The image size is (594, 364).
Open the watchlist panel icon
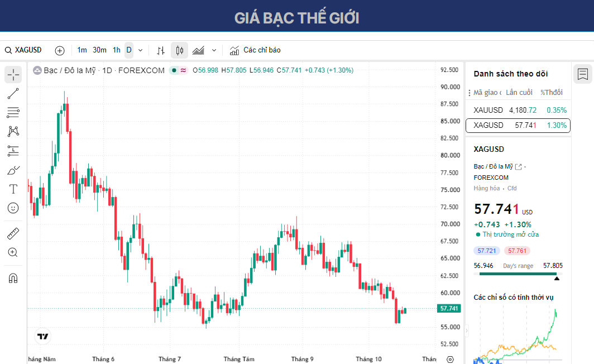coord(583,74)
